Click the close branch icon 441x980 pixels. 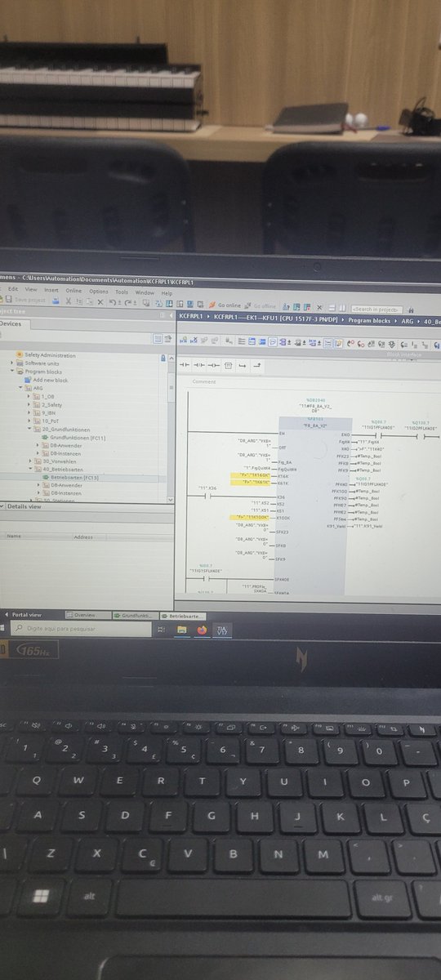click(x=256, y=366)
